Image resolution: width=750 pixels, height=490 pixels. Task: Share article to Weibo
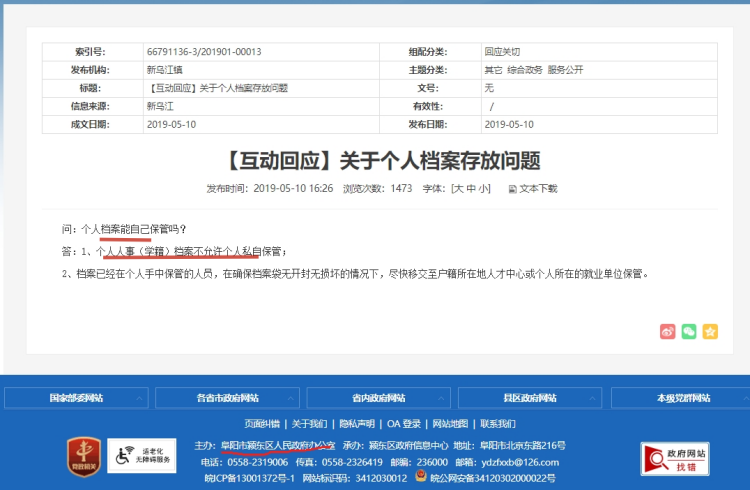pyautogui.click(x=668, y=331)
